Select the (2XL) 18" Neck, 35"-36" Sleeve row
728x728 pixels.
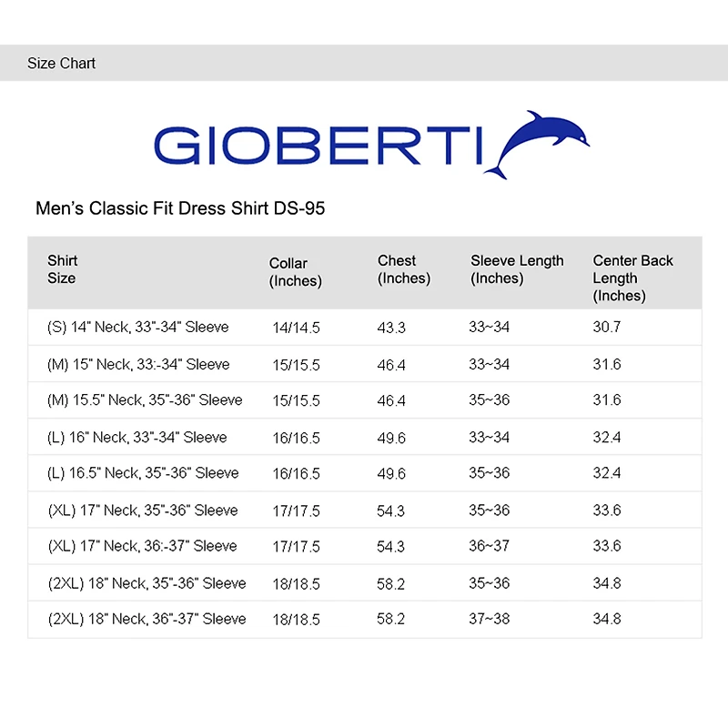point(365,582)
